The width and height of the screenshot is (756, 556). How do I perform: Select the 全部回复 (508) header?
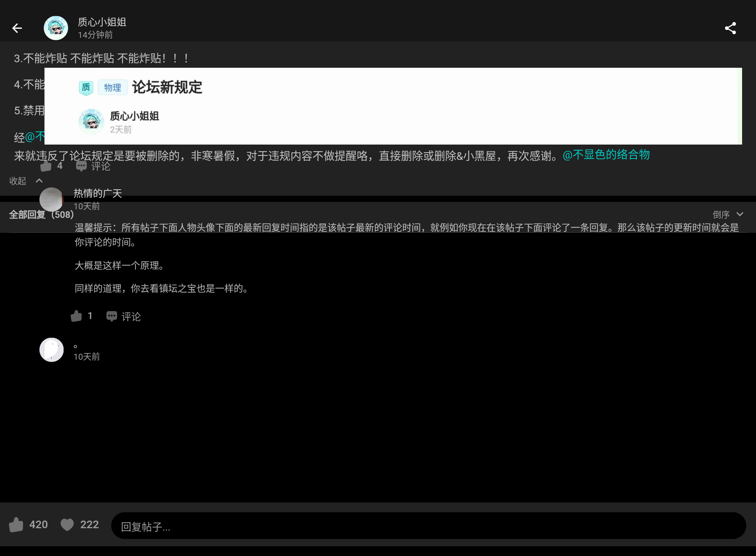(41, 214)
